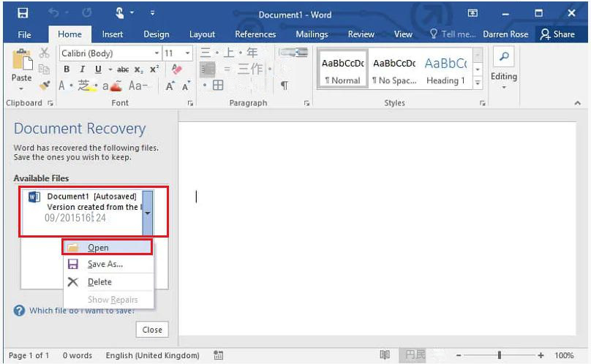Expand the Paste options arrow

tap(21, 88)
